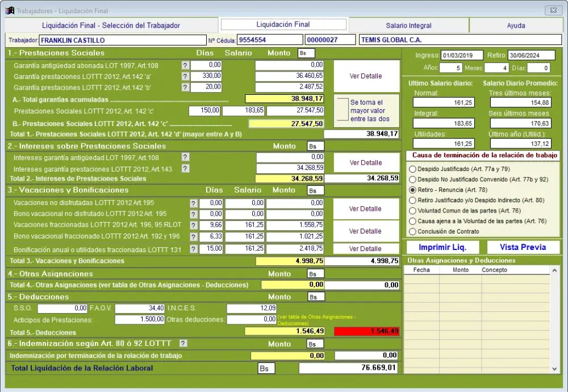Switch to Salario Integral tab
The height and width of the screenshot is (392, 568).
408,26
